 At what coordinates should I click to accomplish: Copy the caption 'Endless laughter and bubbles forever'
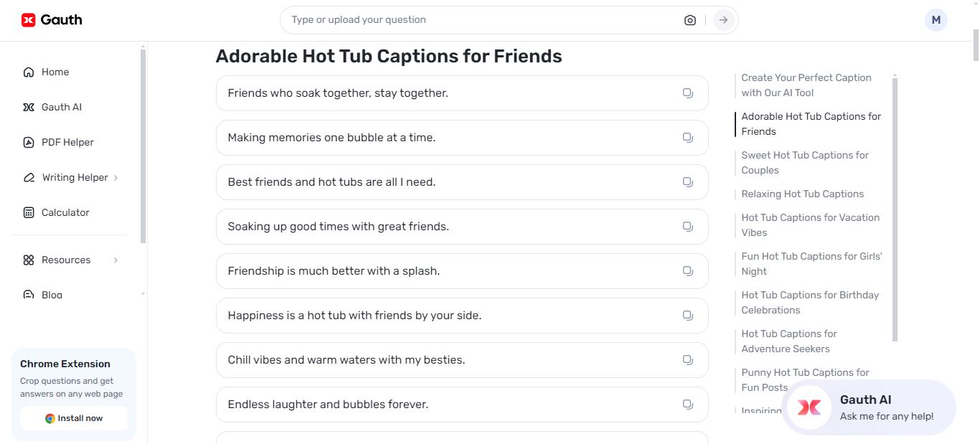coord(687,404)
